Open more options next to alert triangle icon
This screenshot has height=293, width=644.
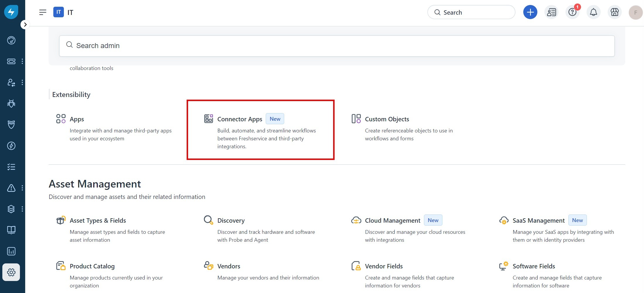pyautogui.click(x=22, y=188)
